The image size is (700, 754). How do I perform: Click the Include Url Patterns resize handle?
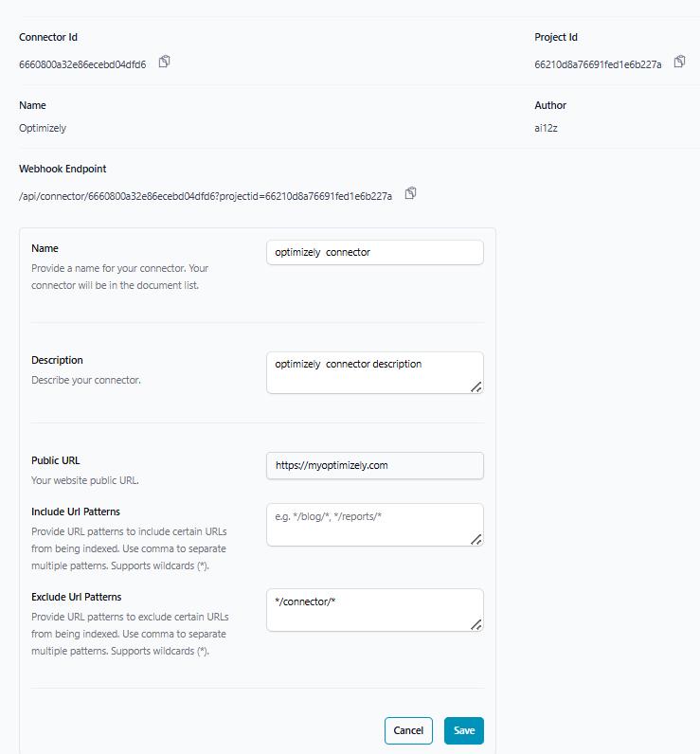click(476, 539)
